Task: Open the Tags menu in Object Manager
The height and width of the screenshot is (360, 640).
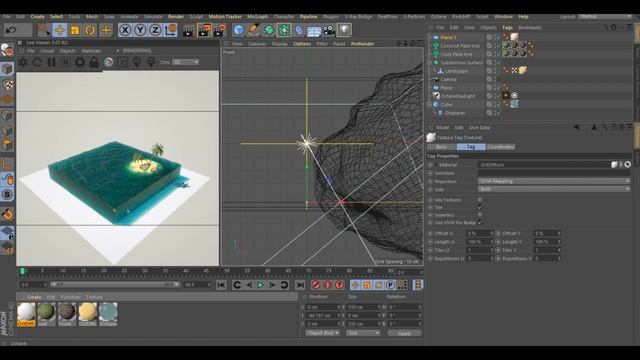Action: [507, 28]
